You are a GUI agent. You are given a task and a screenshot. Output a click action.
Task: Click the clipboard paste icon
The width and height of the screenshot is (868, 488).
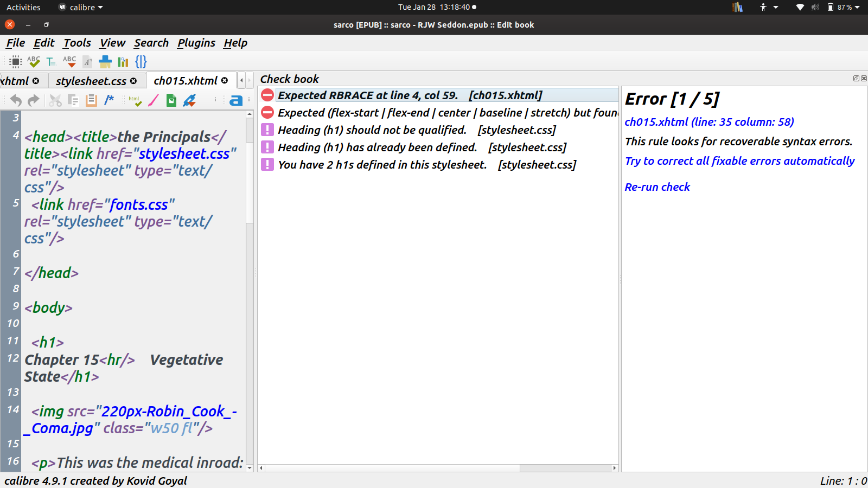(91, 100)
